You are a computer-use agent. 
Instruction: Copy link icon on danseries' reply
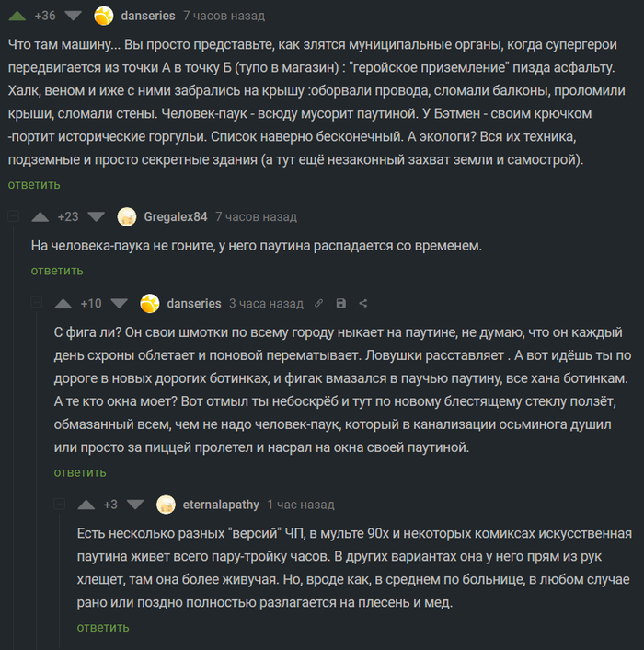[319, 304]
